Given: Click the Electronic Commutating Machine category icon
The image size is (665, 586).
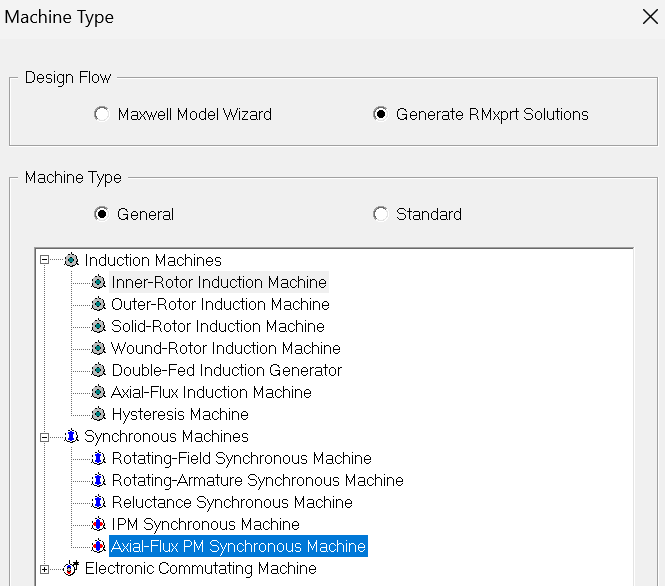Looking at the screenshot, I should pos(71,569).
